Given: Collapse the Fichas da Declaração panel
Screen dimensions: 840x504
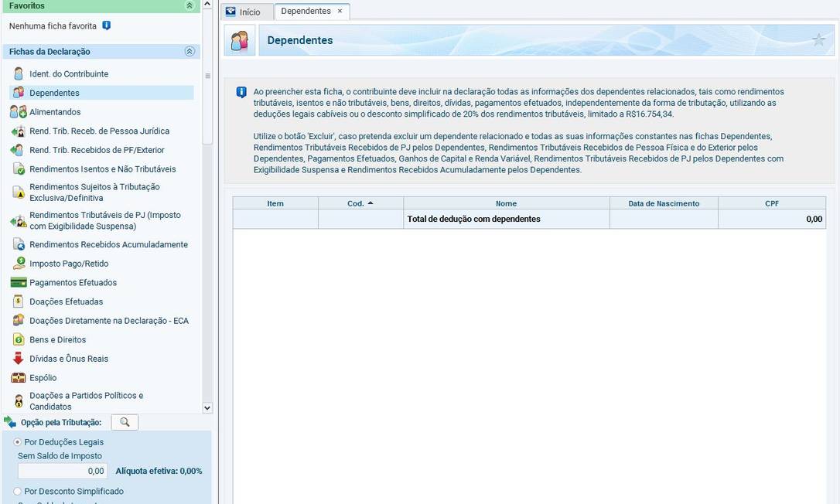Looking at the screenshot, I should point(190,52).
